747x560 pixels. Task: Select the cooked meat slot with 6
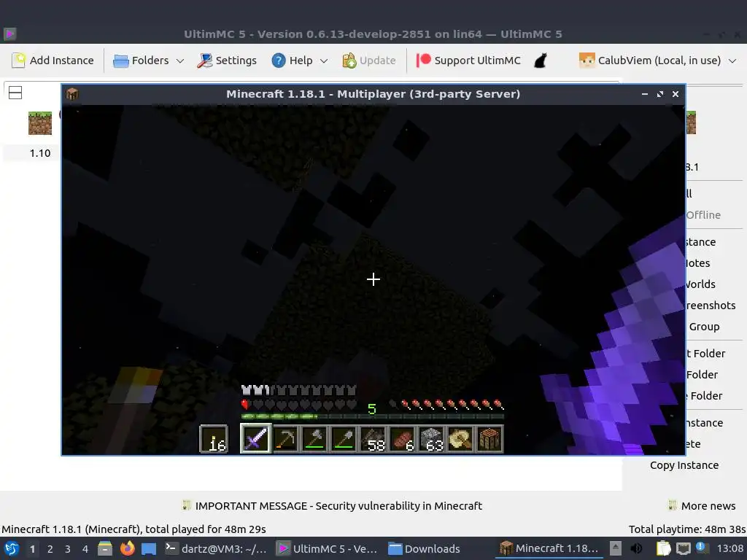pyautogui.click(x=402, y=438)
